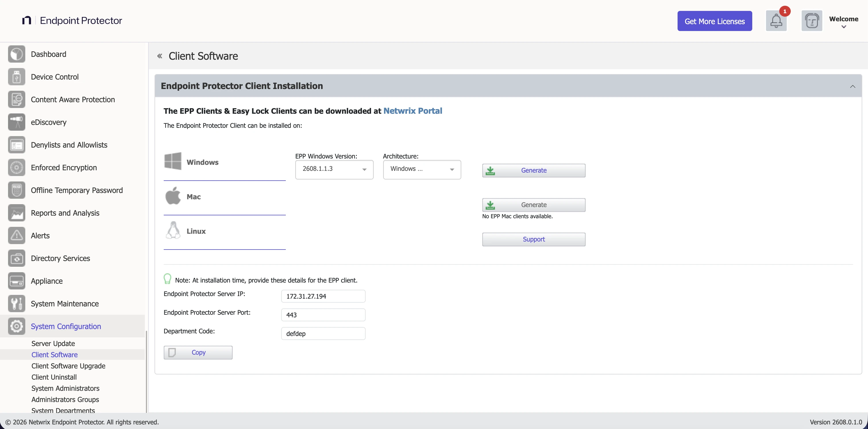Copy the server details
The width and height of the screenshot is (868, 429).
tap(198, 353)
